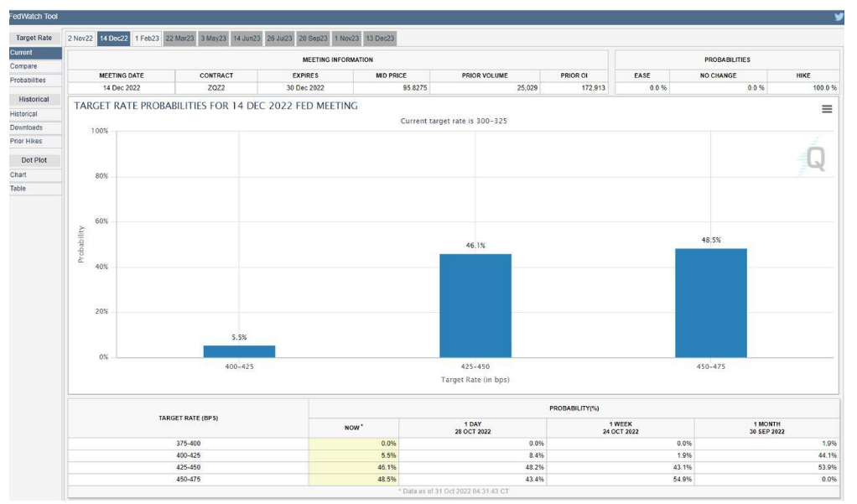857x504 pixels.
Task: Click the ZQZ2 contract cell
Action: pos(216,88)
